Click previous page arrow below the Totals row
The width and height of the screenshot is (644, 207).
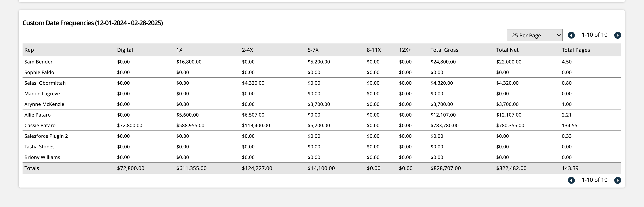click(x=571, y=180)
